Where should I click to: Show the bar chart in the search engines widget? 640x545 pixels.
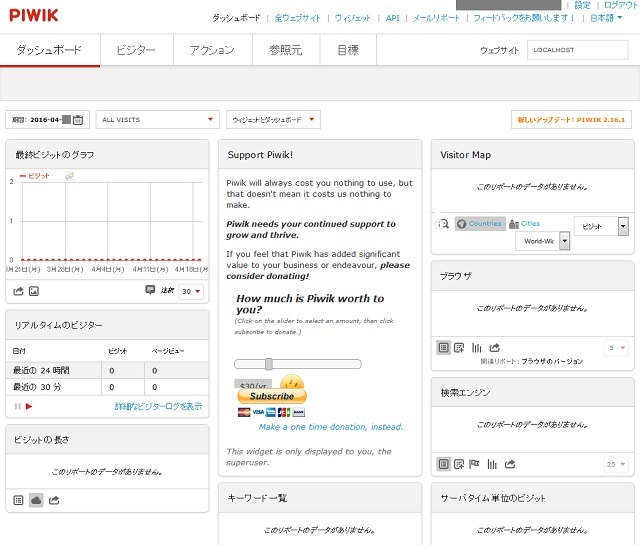point(492,464)
